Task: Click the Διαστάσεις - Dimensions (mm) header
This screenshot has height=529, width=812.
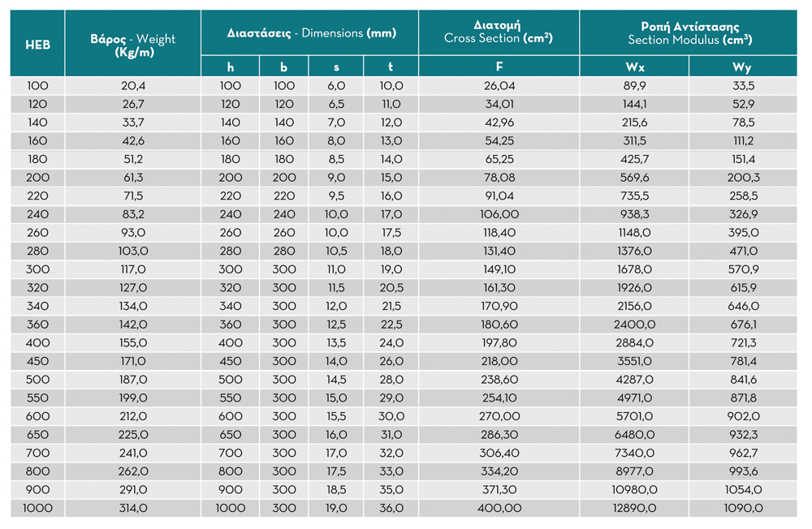Action: [311, 33]
